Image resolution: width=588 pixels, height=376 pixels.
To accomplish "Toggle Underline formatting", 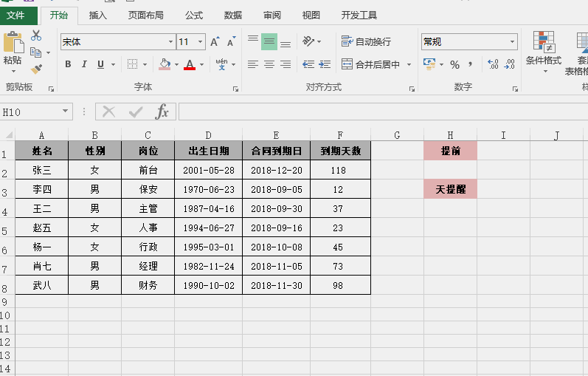I will coord(100,64).
